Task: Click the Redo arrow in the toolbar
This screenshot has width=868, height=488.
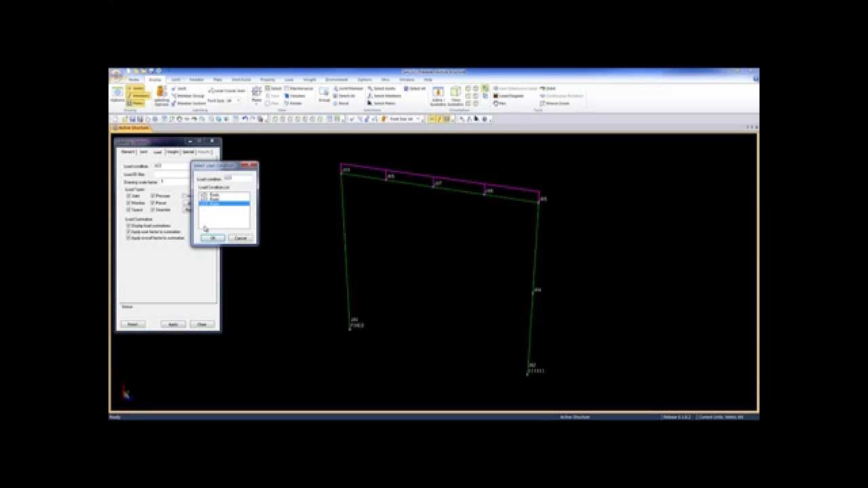Action: coord(252,119)
